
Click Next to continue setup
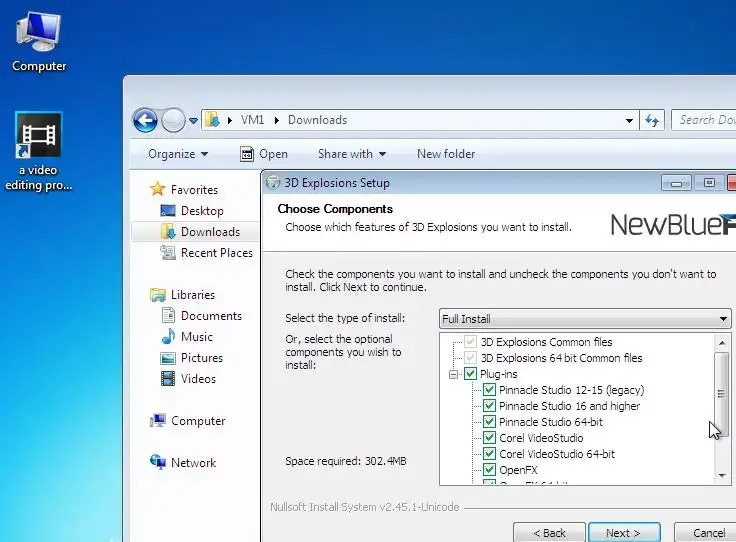[624, 533]
